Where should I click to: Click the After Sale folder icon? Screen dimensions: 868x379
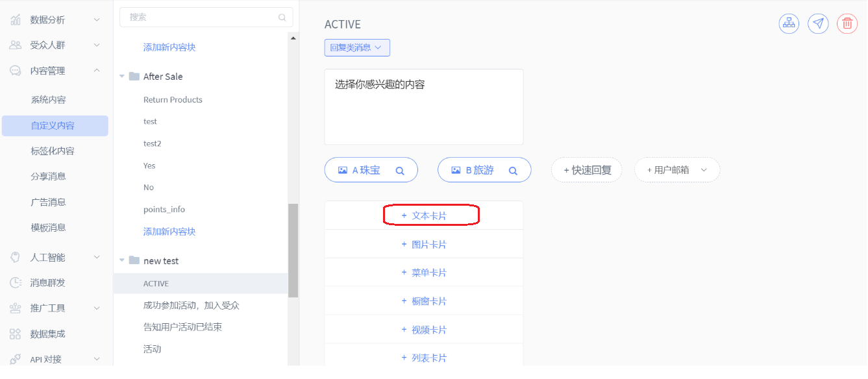coord(134,77)
